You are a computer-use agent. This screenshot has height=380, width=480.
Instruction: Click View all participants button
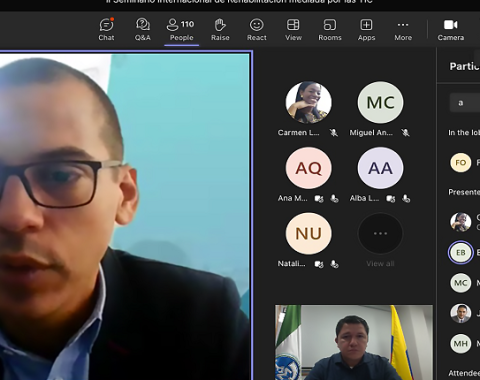pos(380,240)
